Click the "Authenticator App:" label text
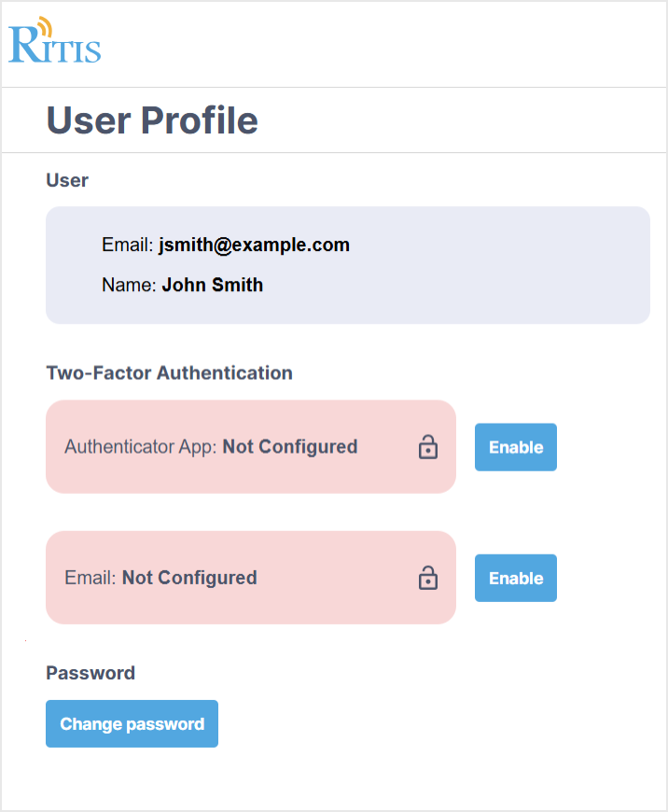Image resolution: width=668 pixels, height=812 pixels. [140, 447]
